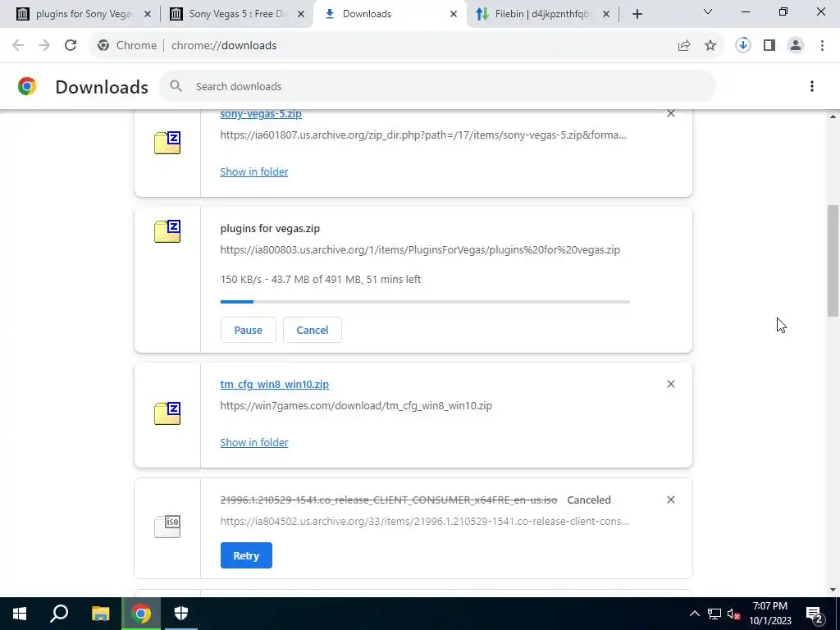This screenshot has height=630, width=840.
Task: Click the back navigation arrow
Action: pos(18,46)
